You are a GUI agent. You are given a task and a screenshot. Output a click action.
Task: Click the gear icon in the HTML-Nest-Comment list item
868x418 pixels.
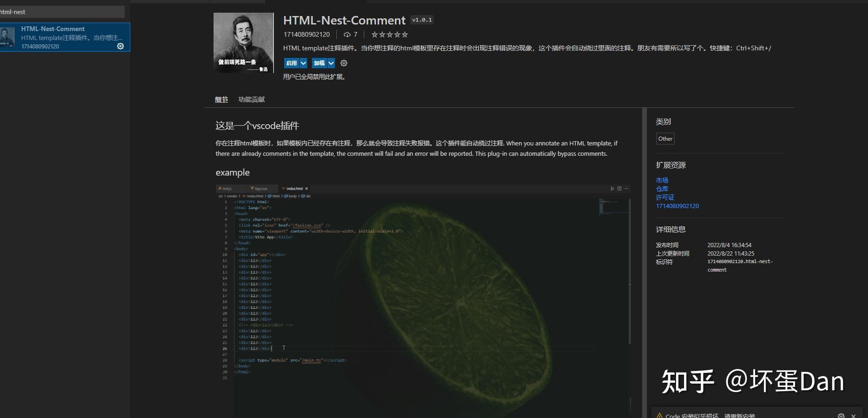[x=120, y=46]
